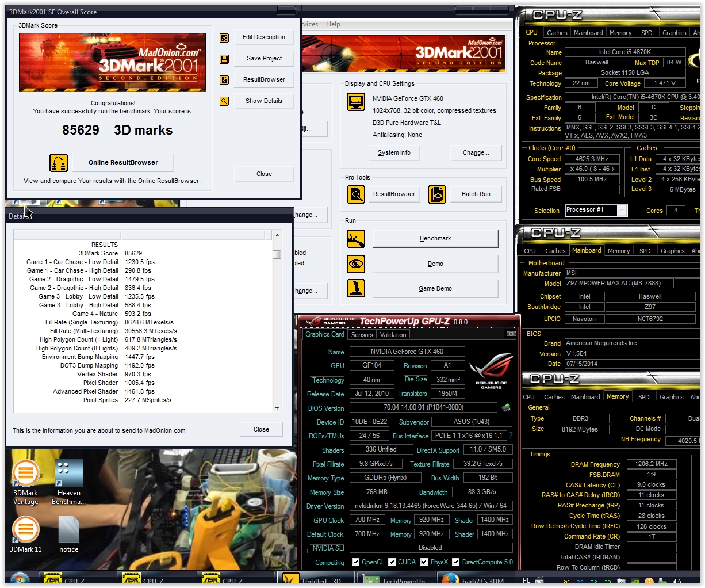This screenshot has height=588, width=705.
Task: Click the monitor icon in Display and CPU Settings
Action: point(356,102)
